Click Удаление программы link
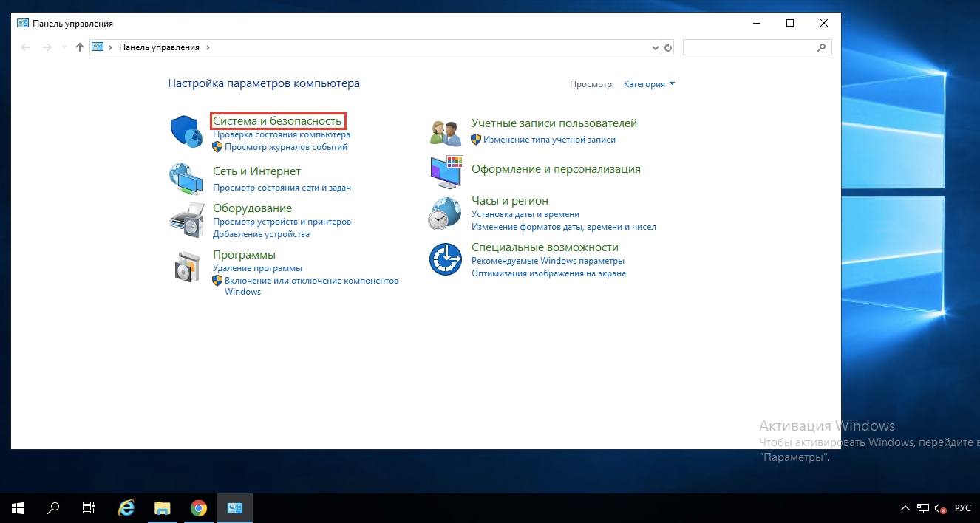 pyautogui.click(x=257, y=268)
